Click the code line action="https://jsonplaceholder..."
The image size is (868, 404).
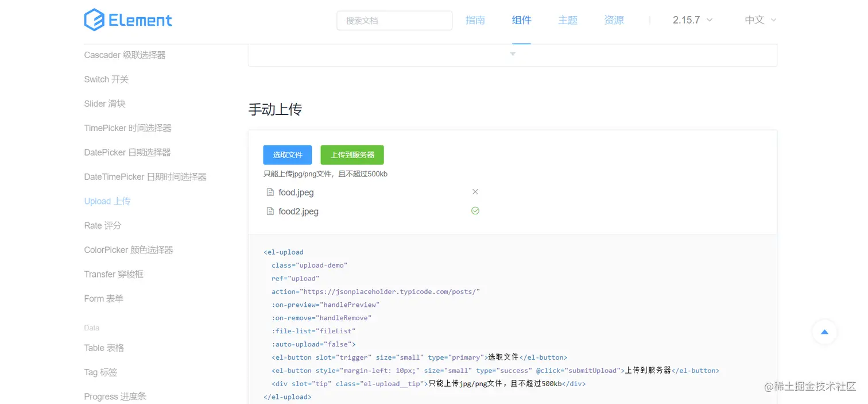(375, 291)
